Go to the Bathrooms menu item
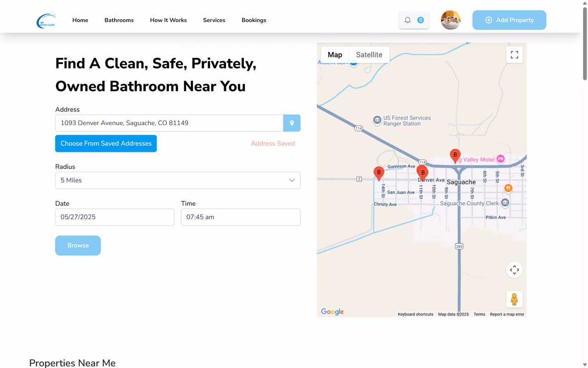The width and height of the screenshot is (588, 368). (119, 20)
